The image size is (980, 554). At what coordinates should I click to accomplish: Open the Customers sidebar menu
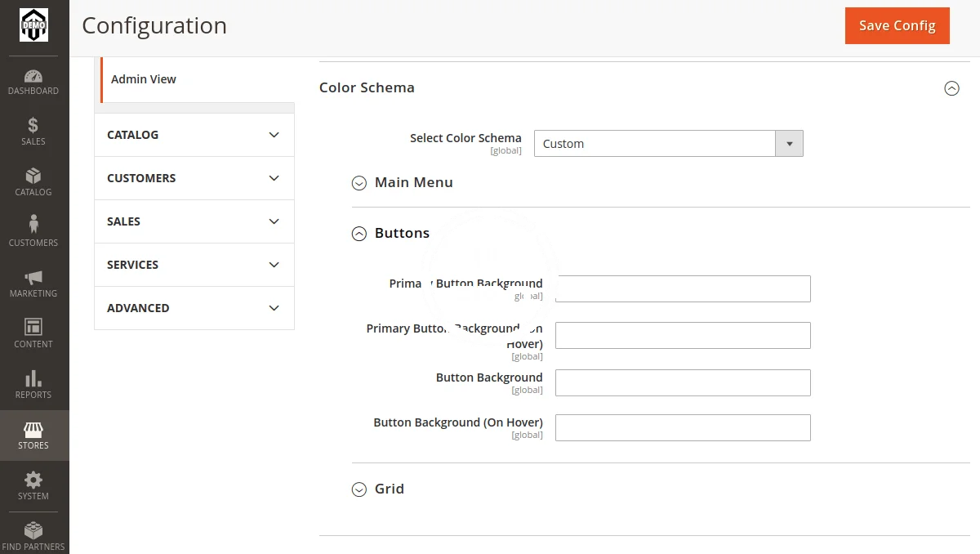point(33,233)
